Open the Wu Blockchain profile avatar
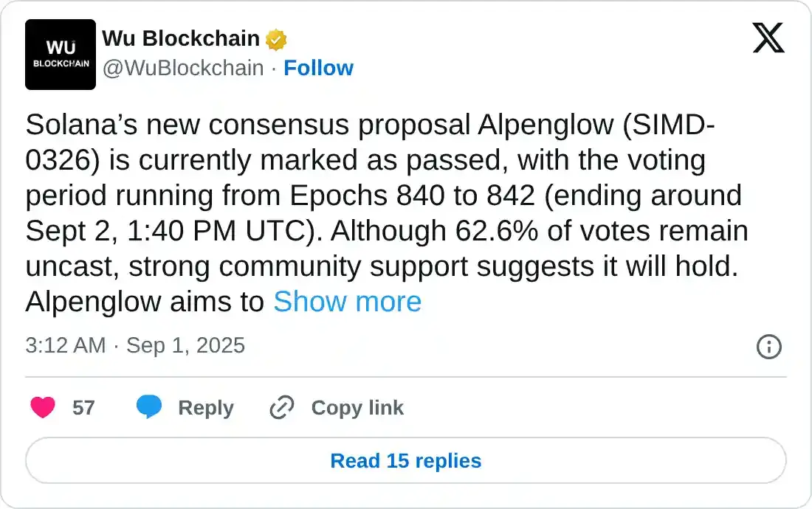 point(61,55)
